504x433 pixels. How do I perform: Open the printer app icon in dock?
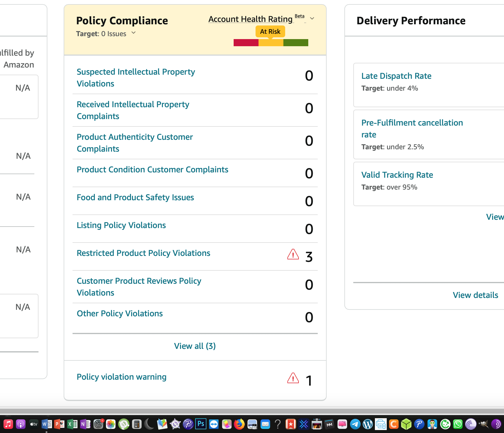coord(381,424)
